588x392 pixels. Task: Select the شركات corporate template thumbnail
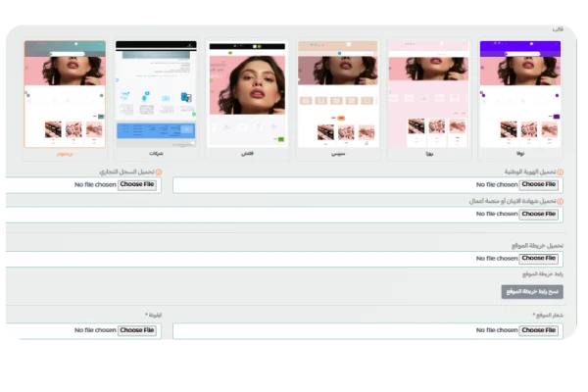point(156,93)
